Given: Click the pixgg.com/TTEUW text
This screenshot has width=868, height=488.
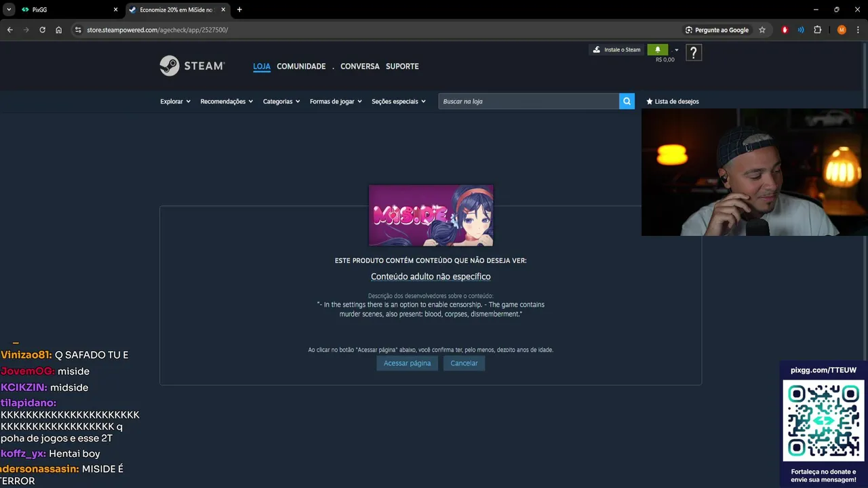Looking at the screenshot, I should [x=823, y=370].
